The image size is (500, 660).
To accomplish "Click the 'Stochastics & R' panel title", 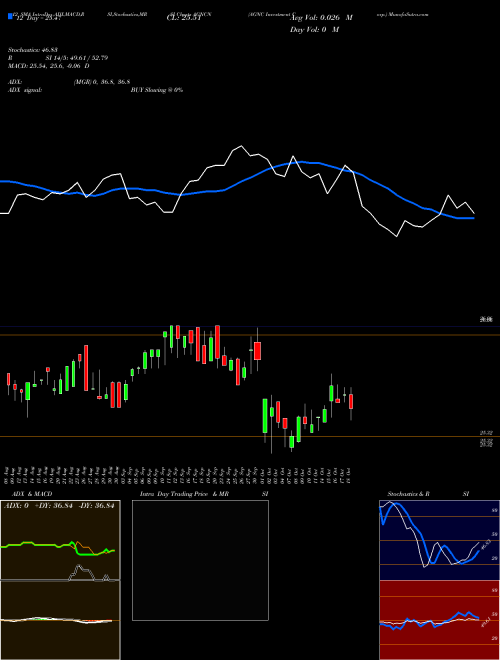I will pos(408,494).
